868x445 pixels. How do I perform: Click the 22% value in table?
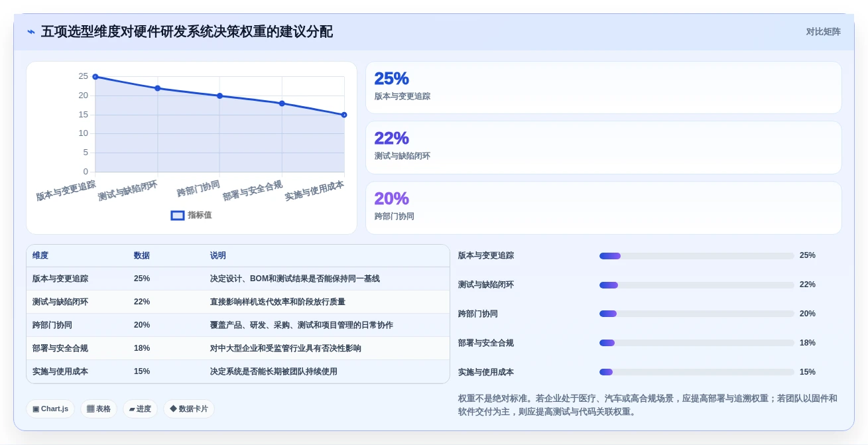142,302
